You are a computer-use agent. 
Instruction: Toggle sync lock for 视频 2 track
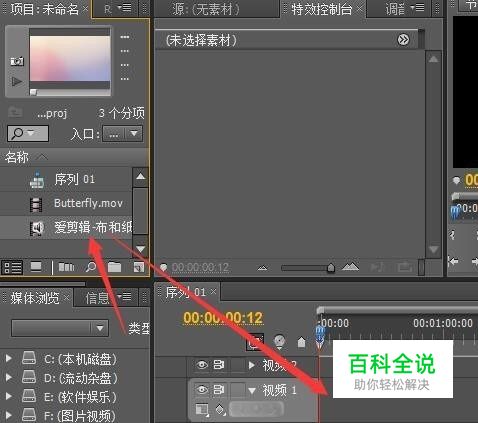(219, 365)
